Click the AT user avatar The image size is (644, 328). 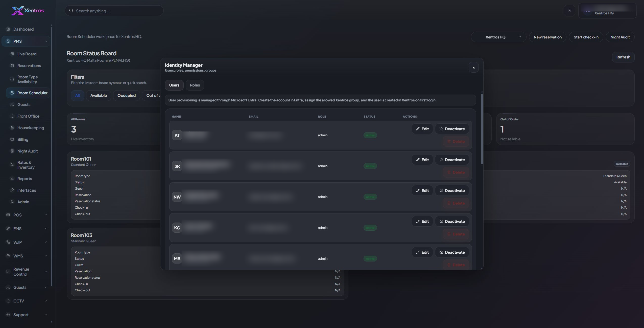[x=177, y=135]
